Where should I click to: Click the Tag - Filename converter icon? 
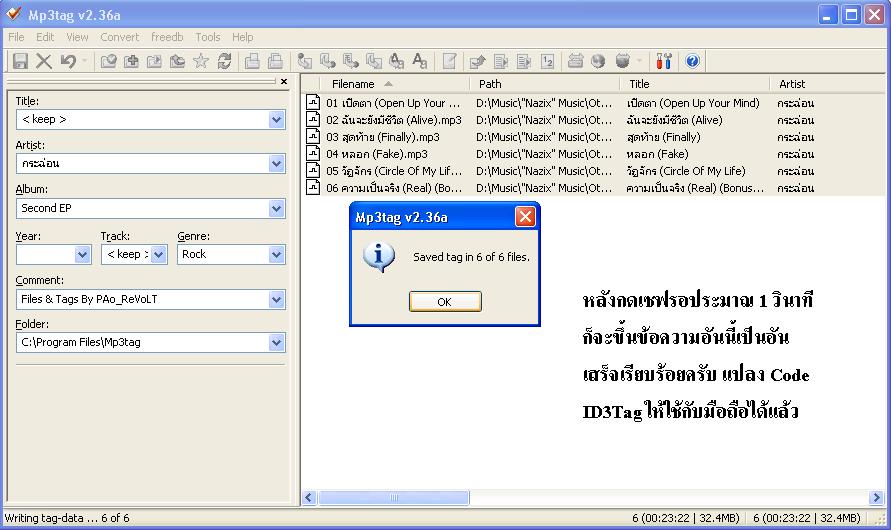tap(305, 61)
